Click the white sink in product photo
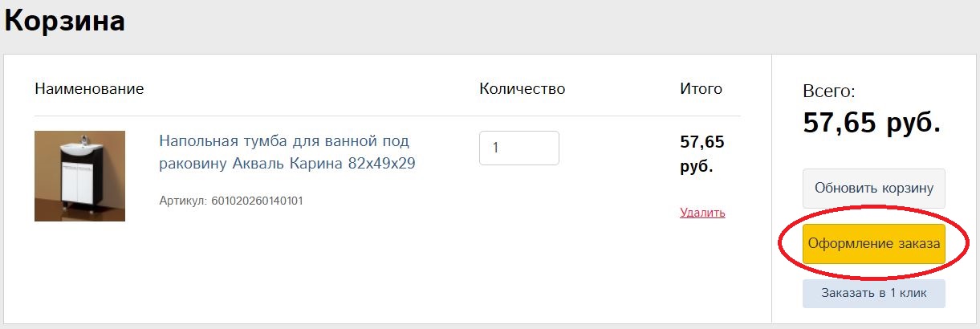 point(80,150)
